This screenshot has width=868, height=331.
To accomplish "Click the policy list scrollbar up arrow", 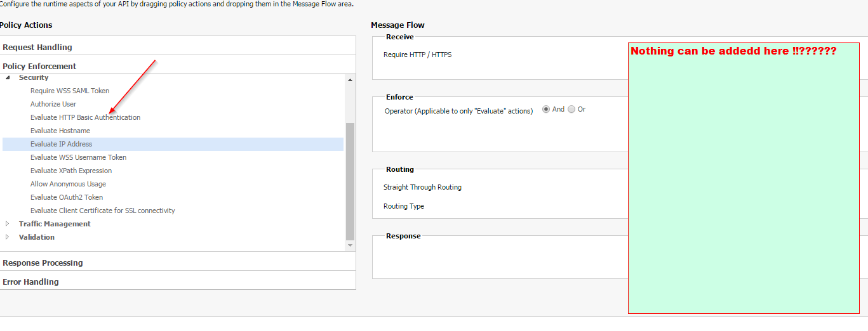I will [350, 79].
